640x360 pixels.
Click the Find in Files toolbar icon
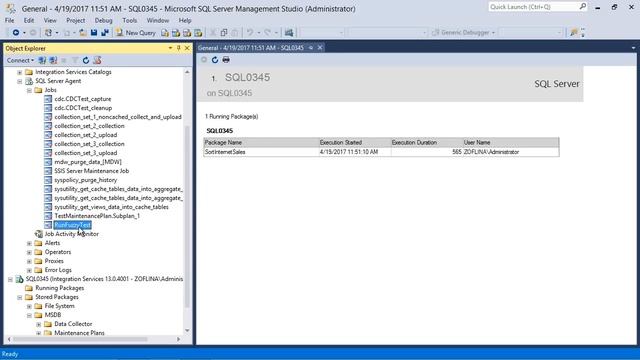(289, 33)
